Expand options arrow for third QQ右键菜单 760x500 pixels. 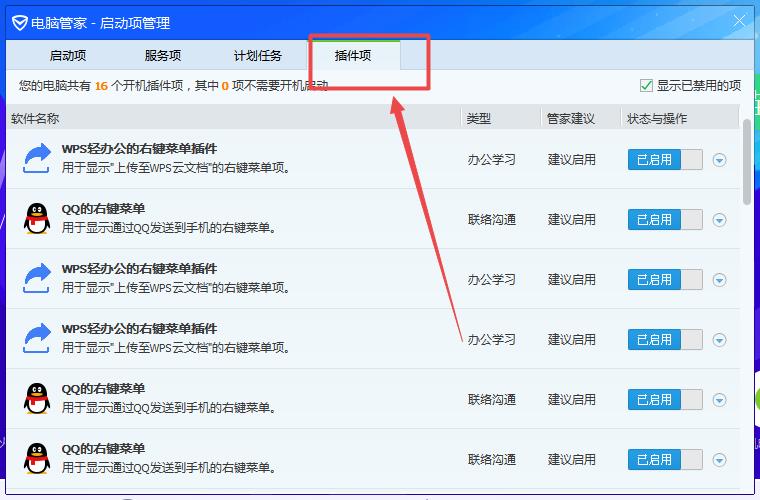[x=719, y=460]
